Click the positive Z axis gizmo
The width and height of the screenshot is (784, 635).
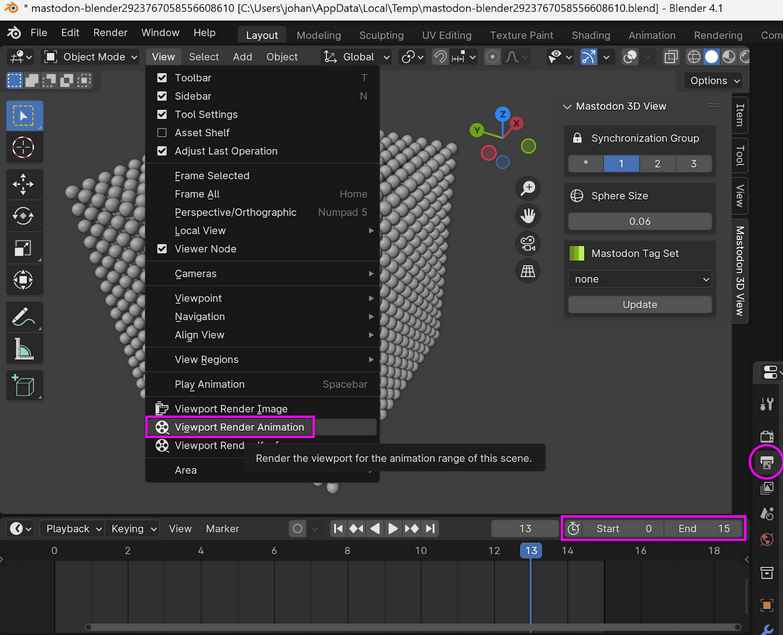point(502,114)
